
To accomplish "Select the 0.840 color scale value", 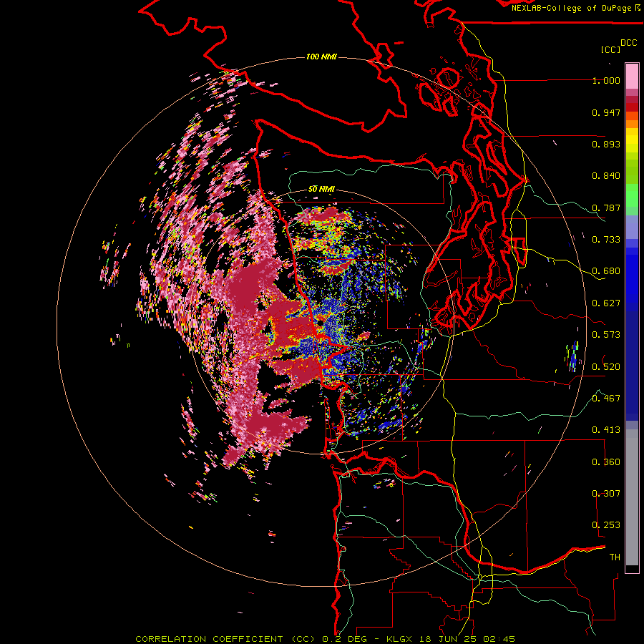I will coord(606,176).
